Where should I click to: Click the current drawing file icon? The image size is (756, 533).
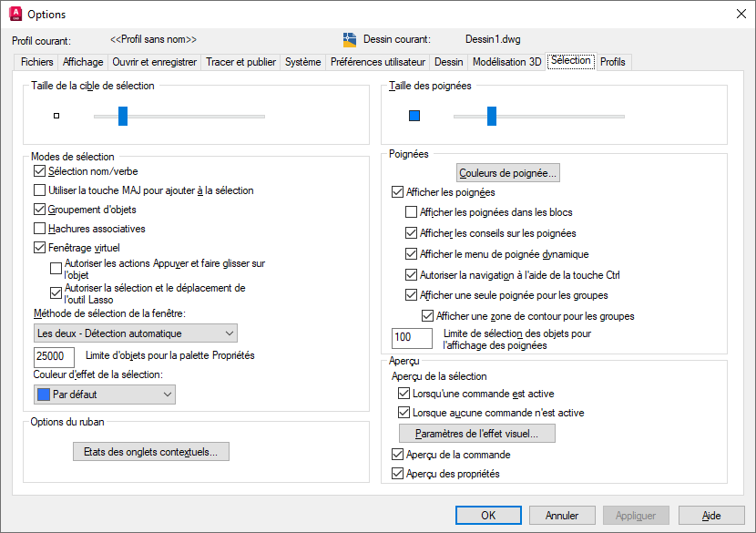click(350, 39)
